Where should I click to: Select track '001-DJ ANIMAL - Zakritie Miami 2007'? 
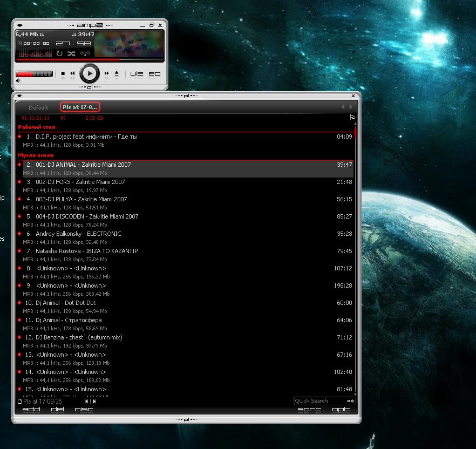click(185, 168)
